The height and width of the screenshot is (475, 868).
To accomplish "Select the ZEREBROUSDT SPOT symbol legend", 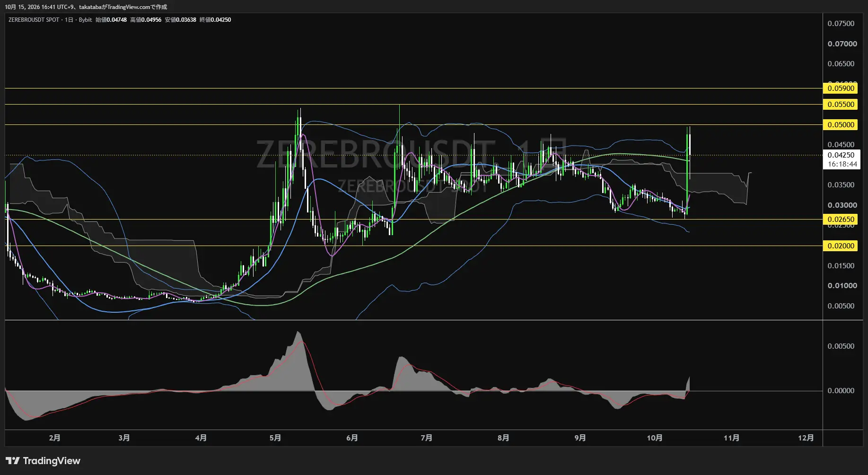I will click(34, 20).
